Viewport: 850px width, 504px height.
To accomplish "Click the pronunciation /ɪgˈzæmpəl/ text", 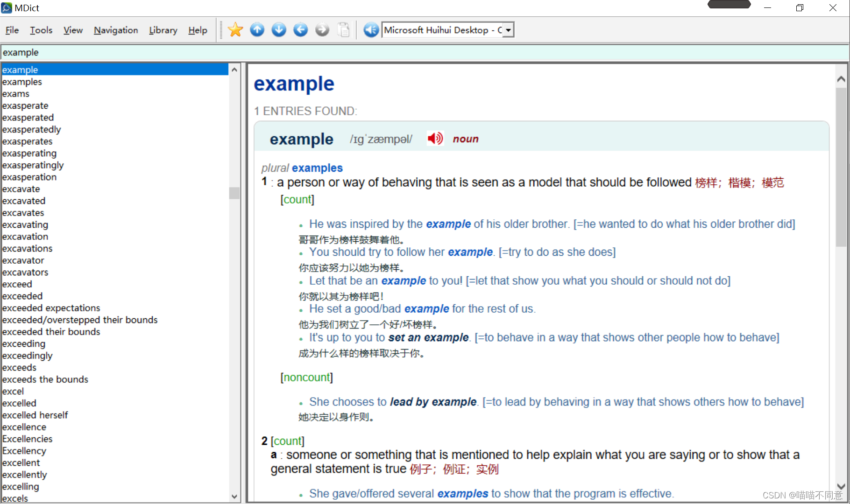I will click(381, 139).
